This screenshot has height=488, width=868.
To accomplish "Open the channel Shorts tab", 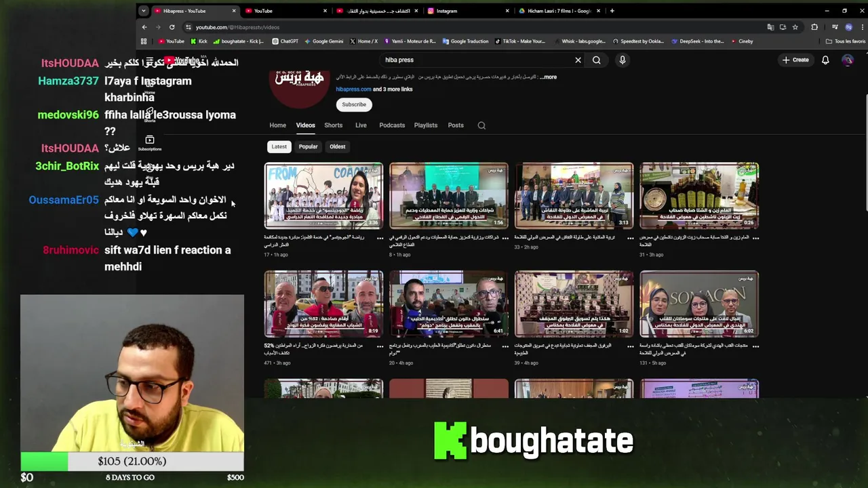I will (333, 125).
